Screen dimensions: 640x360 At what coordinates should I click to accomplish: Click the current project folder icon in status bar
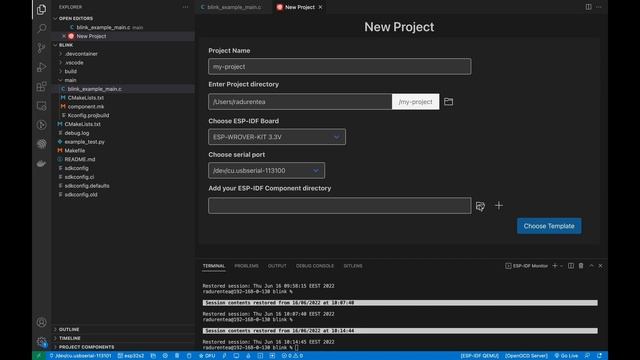coord(153,356)
